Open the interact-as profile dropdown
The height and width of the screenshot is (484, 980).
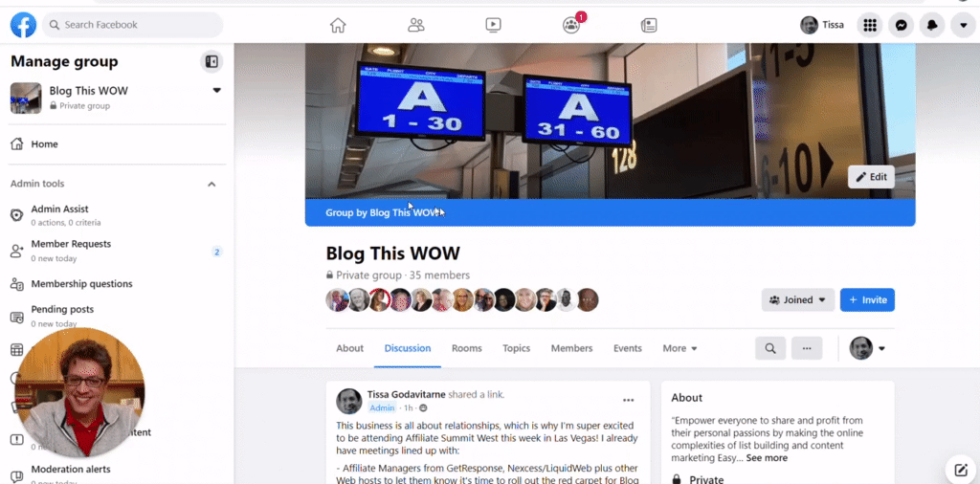coord(867,348)
